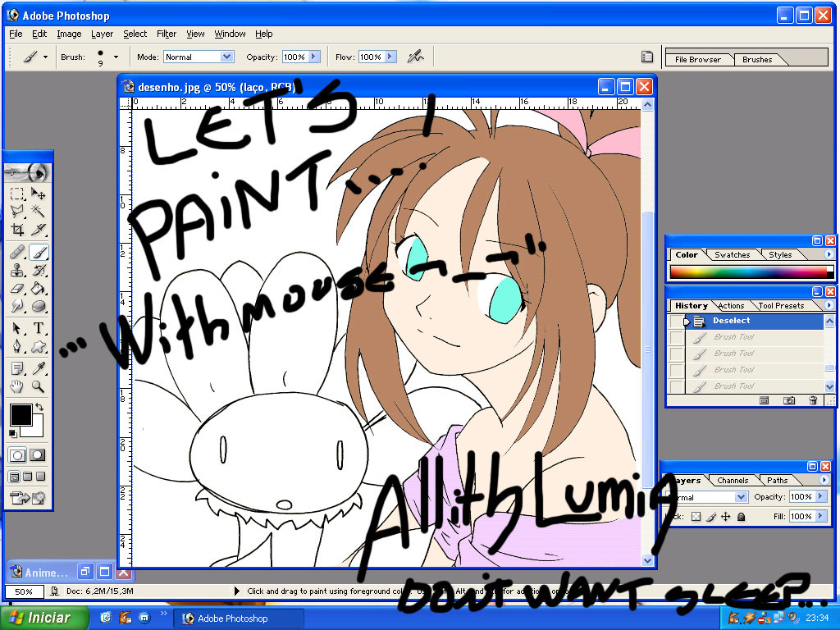Open the painting Mode dropdown
This screenshot has width=840, height=630.
click(227, 57)
